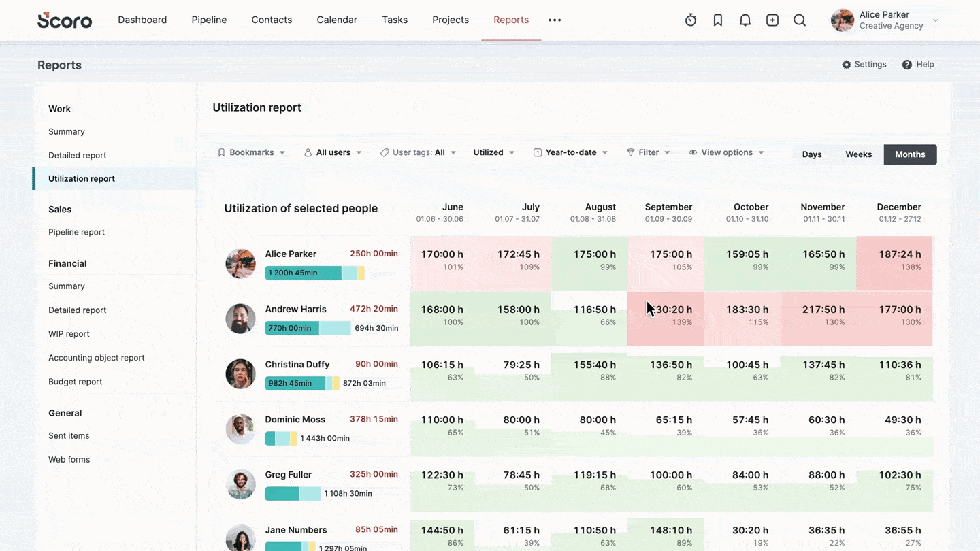Switch view to Days

[x=811, y=154]
